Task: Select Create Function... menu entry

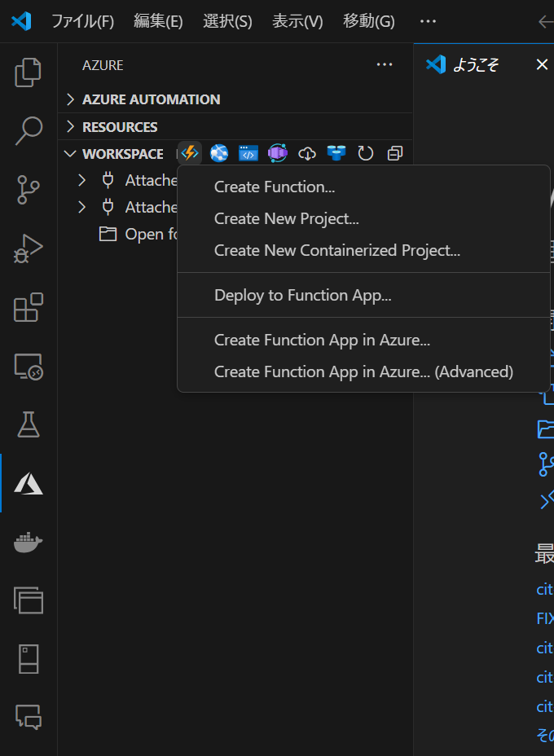Action: (x=275, y=187)
